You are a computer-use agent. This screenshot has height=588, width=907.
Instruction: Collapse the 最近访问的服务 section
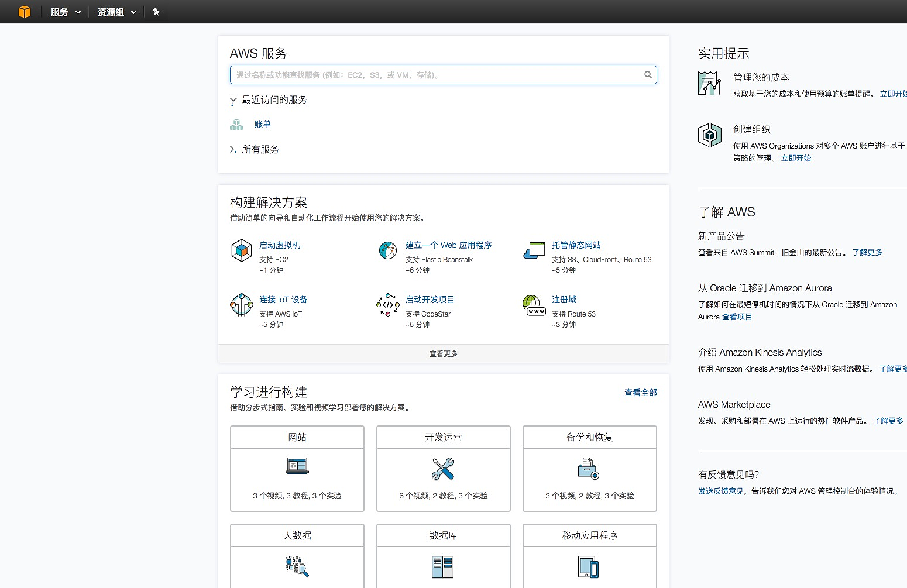[x=233, y=101]
